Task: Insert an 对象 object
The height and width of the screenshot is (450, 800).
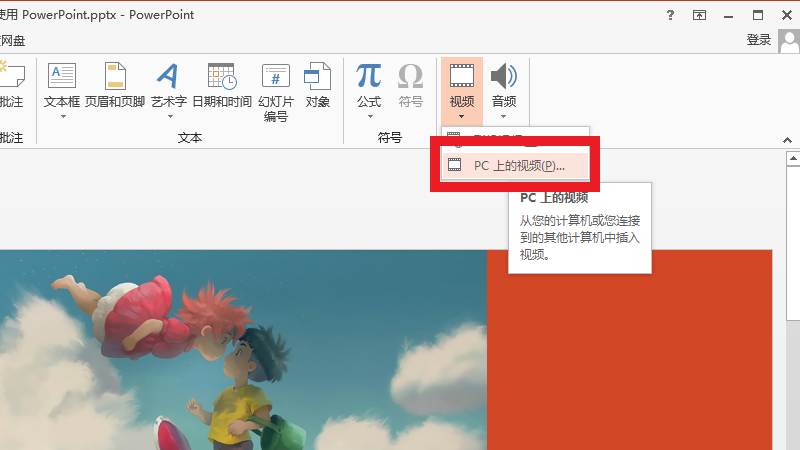Action: [318, 76]
